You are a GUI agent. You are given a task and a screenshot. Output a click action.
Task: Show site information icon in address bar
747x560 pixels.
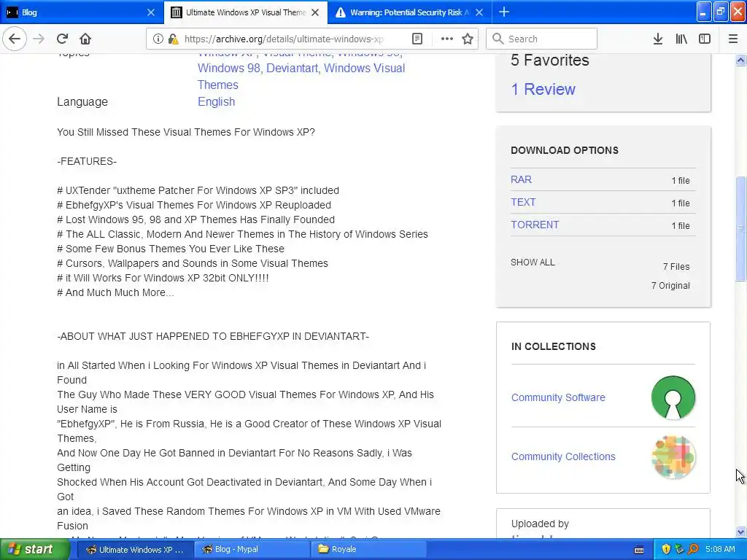point(158,39)
